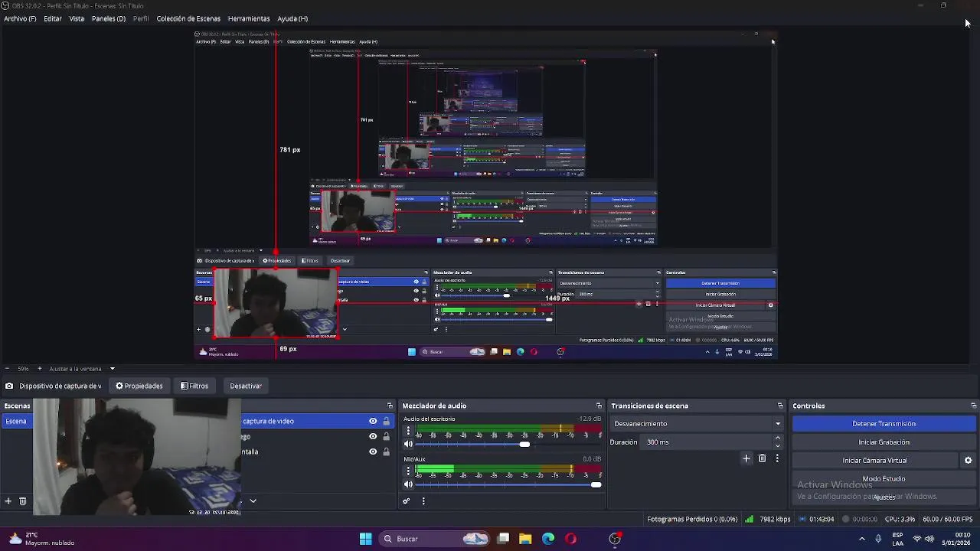Open source Propiedades button

point(139,386)
